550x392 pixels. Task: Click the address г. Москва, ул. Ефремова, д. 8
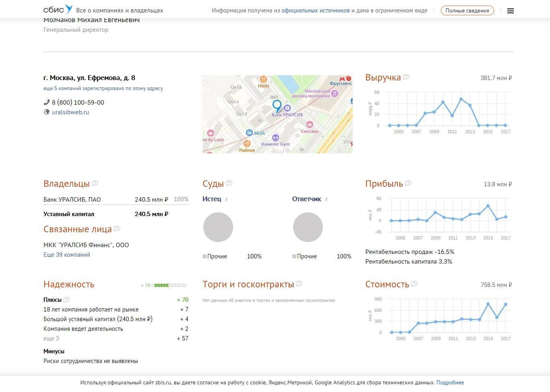click(89, 78)
